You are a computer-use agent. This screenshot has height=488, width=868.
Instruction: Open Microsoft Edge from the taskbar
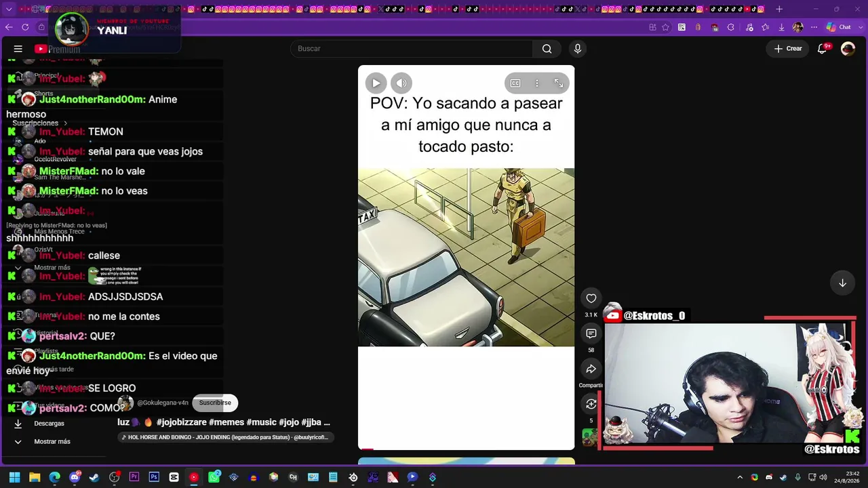click(x=55, y=477)
